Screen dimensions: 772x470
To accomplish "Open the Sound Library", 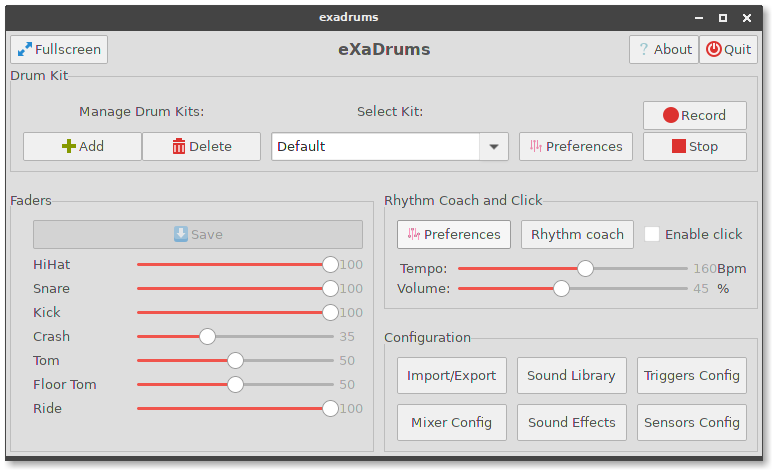I will (x=571, y=376).
